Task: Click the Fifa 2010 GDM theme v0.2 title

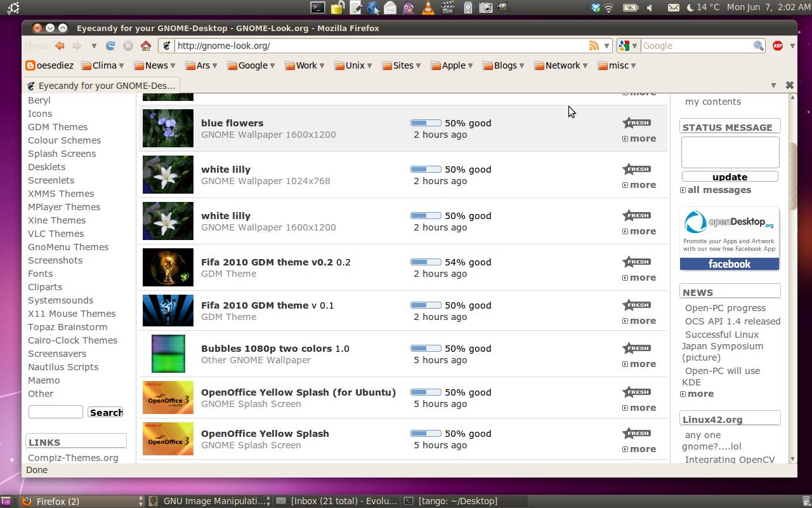Action: coord(267,262)
